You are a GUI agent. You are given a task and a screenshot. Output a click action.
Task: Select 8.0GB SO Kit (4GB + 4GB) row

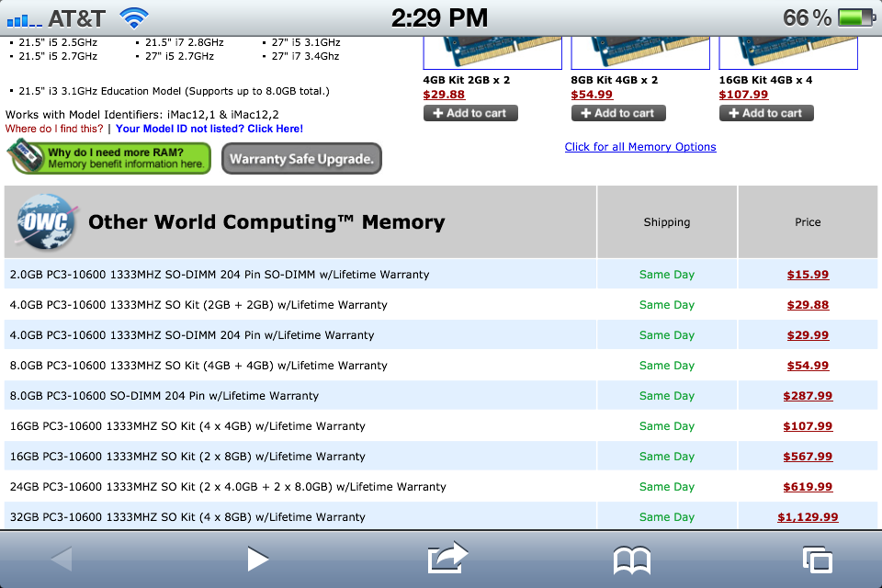point(198,366)
